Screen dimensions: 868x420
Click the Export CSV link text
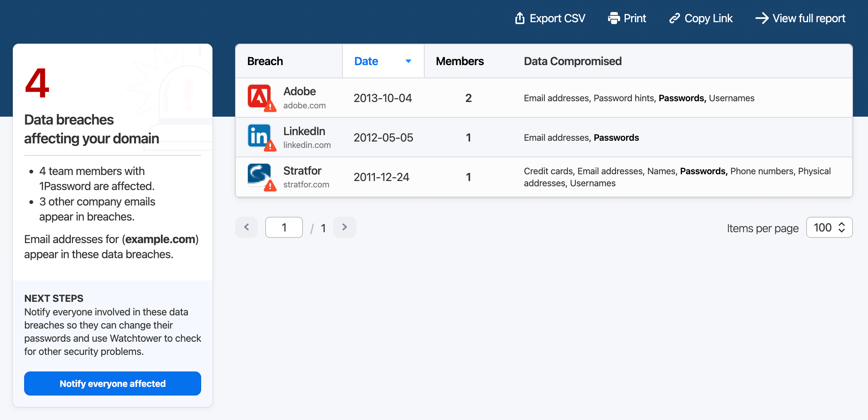point(557,18)
